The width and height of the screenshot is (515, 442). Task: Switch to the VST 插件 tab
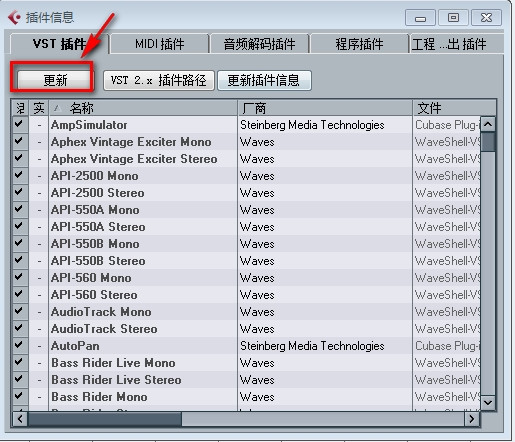pos(59,44)
